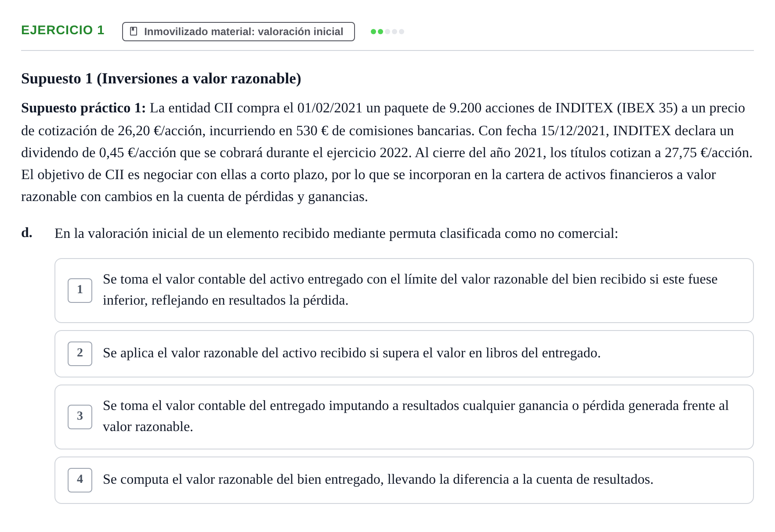Click the book icon in the topic tag
This screenshot has height=532, width=775.
pyautogui.click(x=134, y=32)
